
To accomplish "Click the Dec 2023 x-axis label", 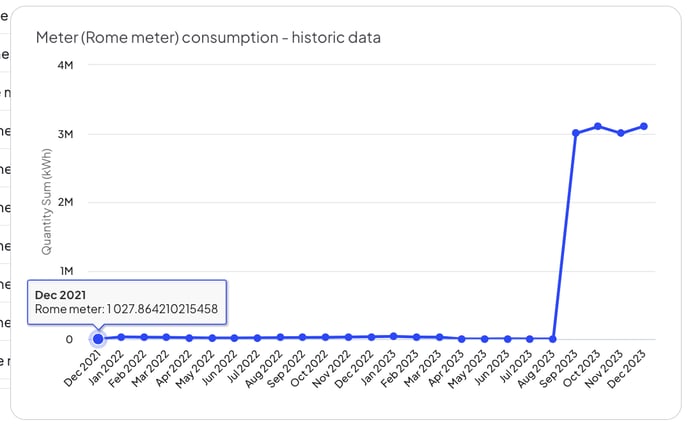I will 626,369.
